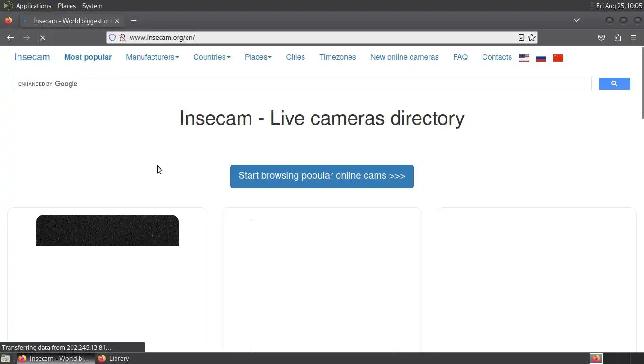Viewport: 644px width, 364px height.
Task: Stop loading the page
Action: coord(42,37)
